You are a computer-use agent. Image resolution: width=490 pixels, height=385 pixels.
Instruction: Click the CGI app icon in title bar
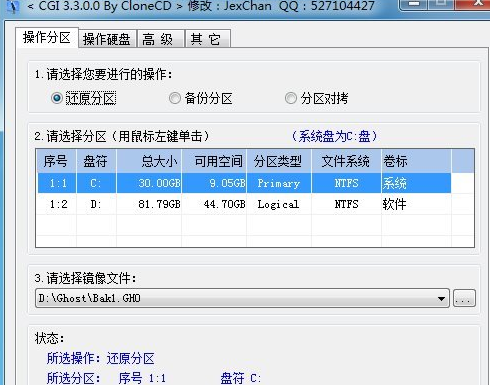(x=13, y=7)
